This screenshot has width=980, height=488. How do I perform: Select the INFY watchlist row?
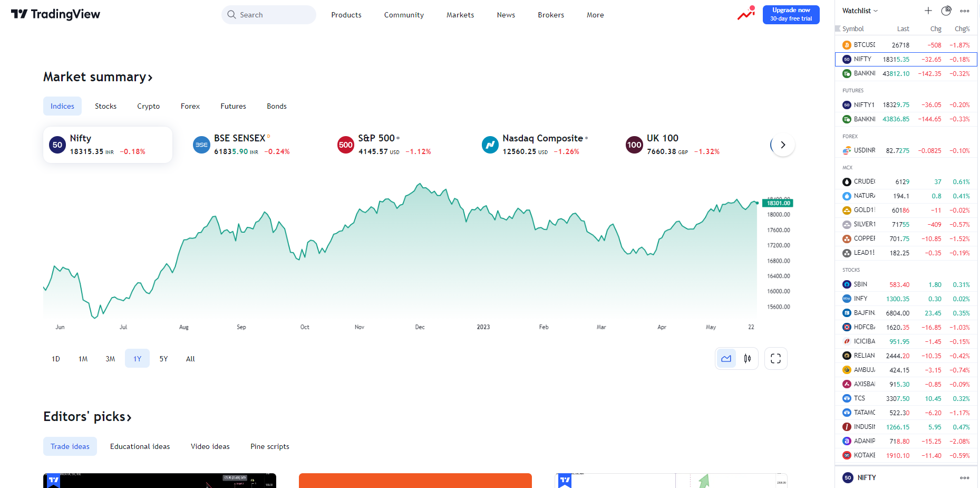coord(906,299)
